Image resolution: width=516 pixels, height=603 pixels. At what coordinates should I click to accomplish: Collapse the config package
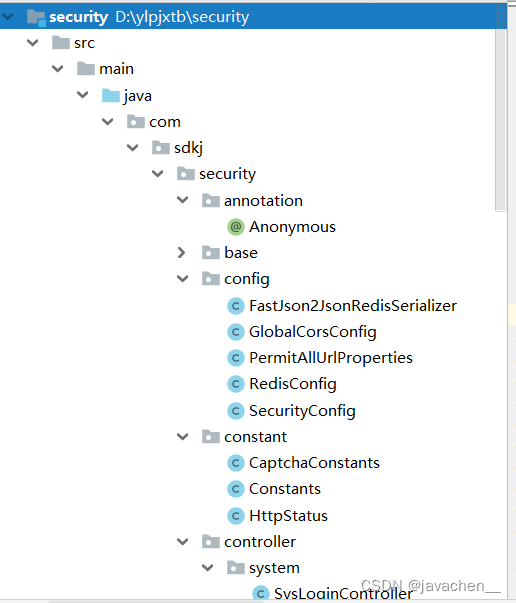[182, 279]
